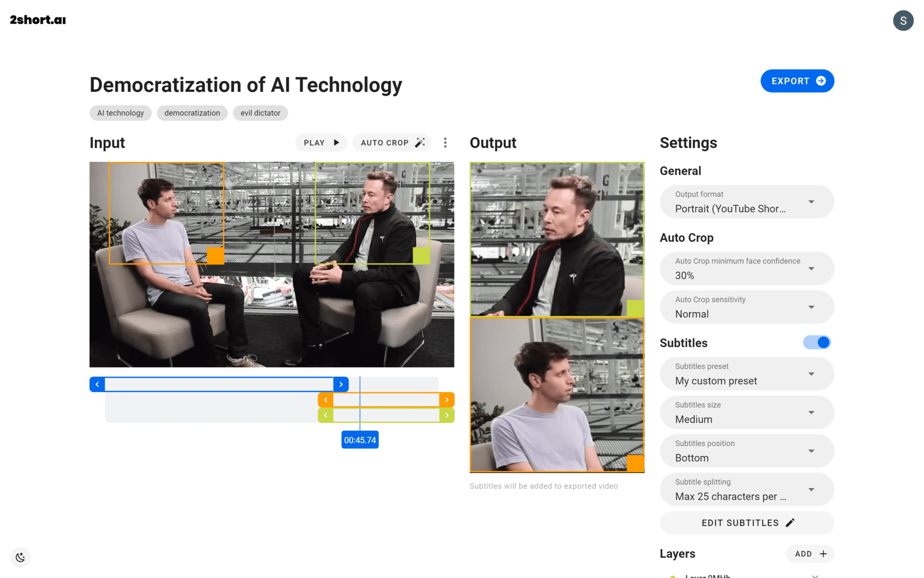Click the 00:45.74 playhead marker

tap(359, 439)
